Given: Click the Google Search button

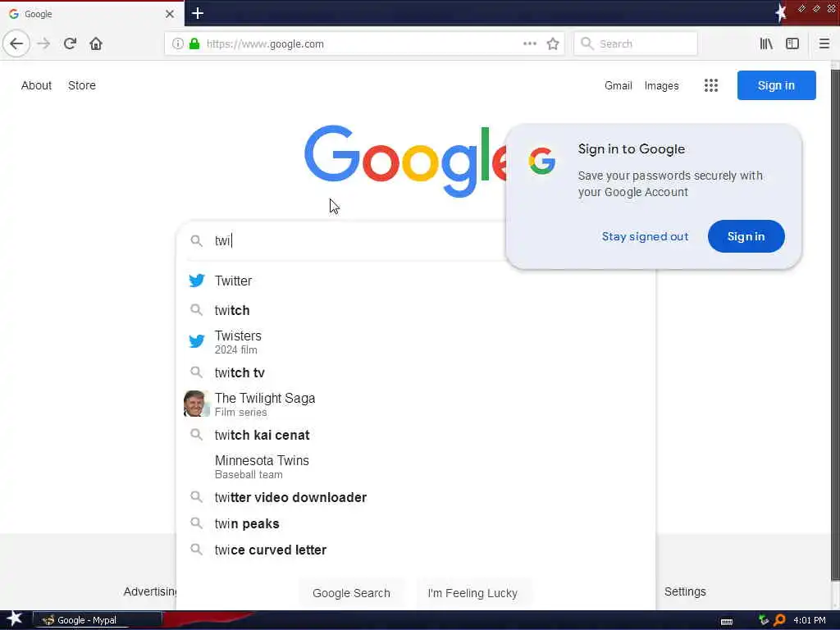Looking at the screenshot, I should [x=351, y=593].
